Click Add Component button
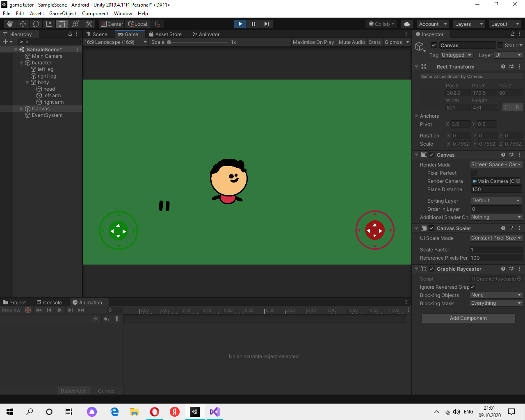 coord(468,318)
